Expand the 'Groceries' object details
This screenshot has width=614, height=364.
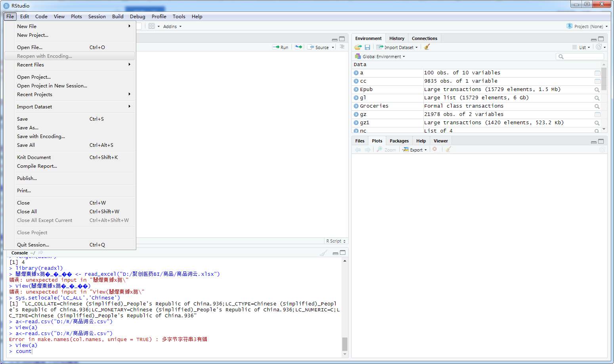(356, 106)
